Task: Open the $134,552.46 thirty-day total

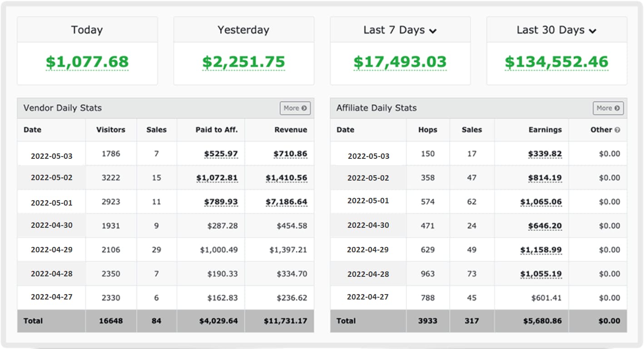Action: pos(556,62)
